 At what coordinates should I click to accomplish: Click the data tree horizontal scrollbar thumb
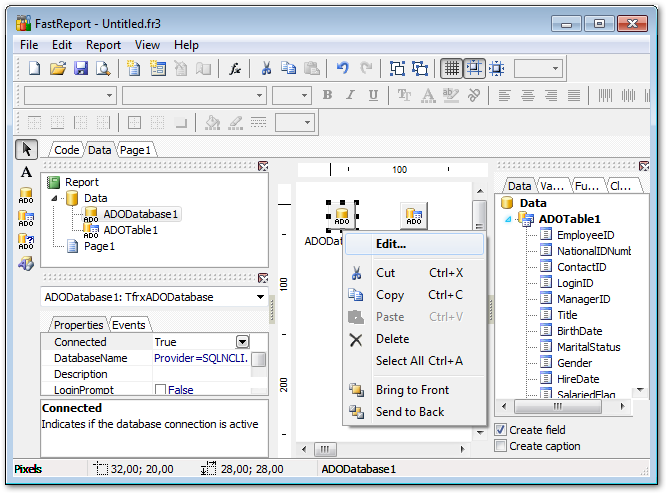(558, 406)
